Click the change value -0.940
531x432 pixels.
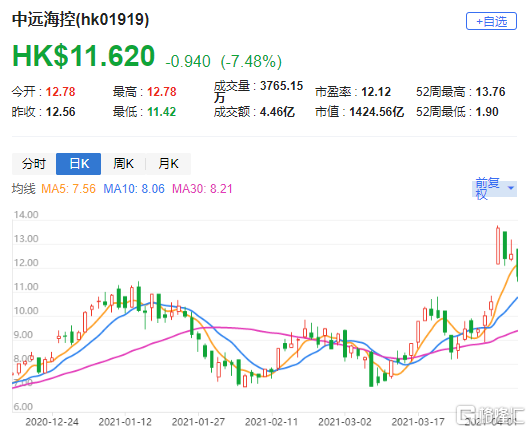click(x=188, y=62)
